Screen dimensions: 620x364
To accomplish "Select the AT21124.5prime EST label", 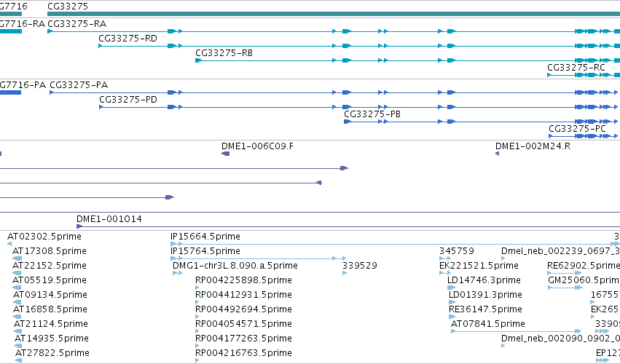I will [x=51, y=324].
